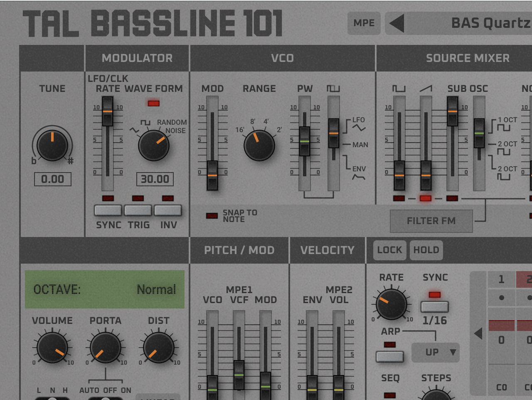Click the previous preset arrow next to MPE
The width and height of the screenshot is (532, 400).
(x=397, y=23)
